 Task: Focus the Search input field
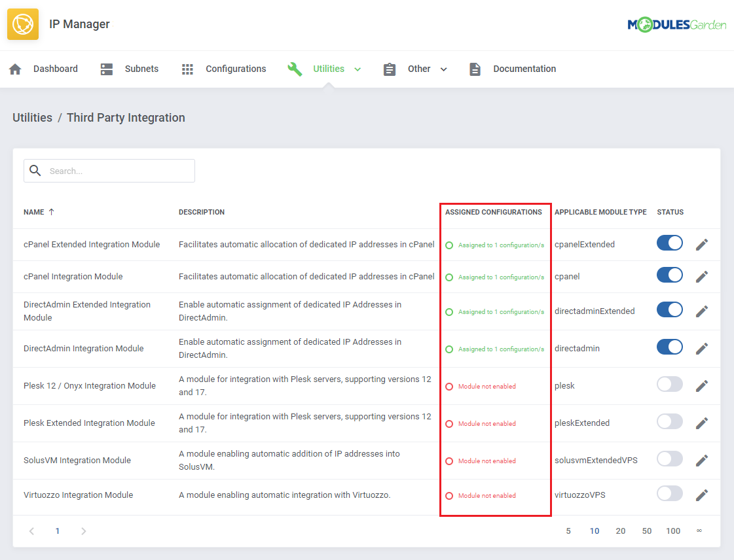(109, 171)
